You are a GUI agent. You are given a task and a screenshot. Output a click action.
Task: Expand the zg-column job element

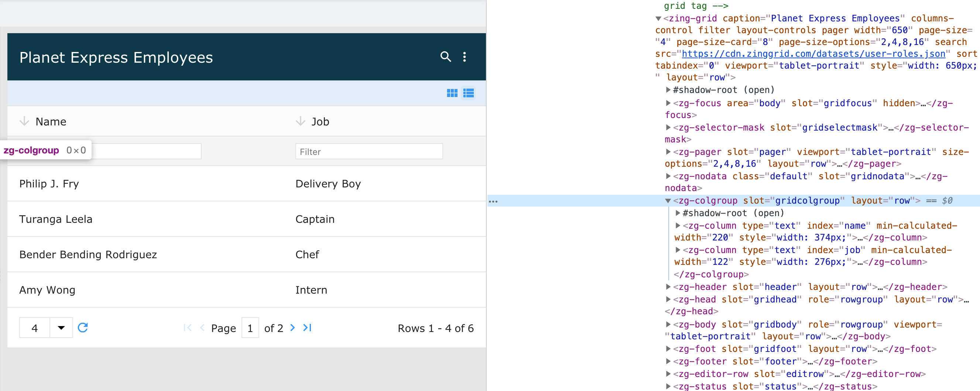coord(678,250)
